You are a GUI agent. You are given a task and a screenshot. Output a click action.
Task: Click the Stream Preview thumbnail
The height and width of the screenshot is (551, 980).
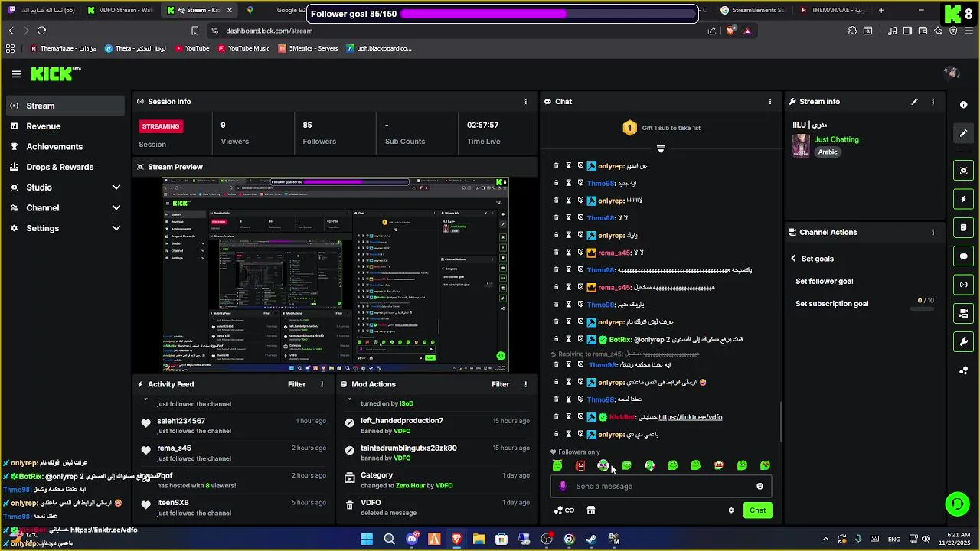pyautogui.click(x=335, y=275)
